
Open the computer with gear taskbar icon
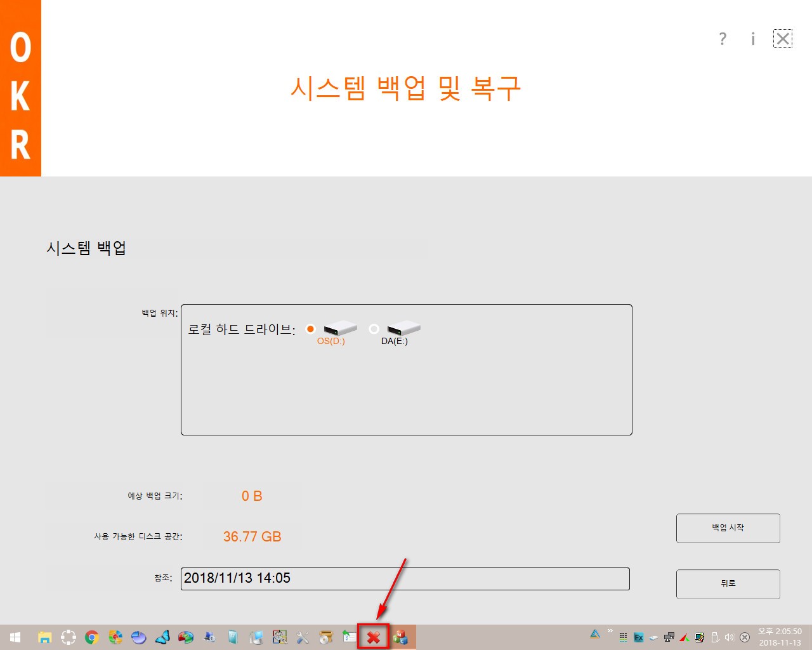tap(209, 637)
